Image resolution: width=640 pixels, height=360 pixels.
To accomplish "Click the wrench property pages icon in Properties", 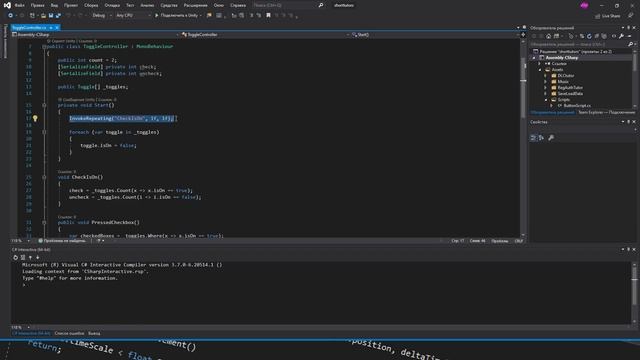I will pos(551,138).
